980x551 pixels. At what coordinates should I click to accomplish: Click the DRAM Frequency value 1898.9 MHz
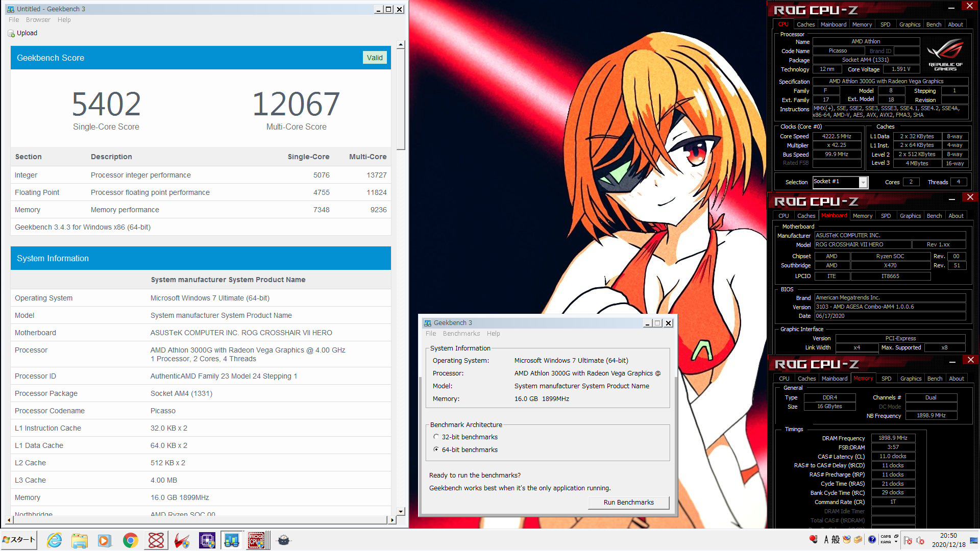coord(893,438)
